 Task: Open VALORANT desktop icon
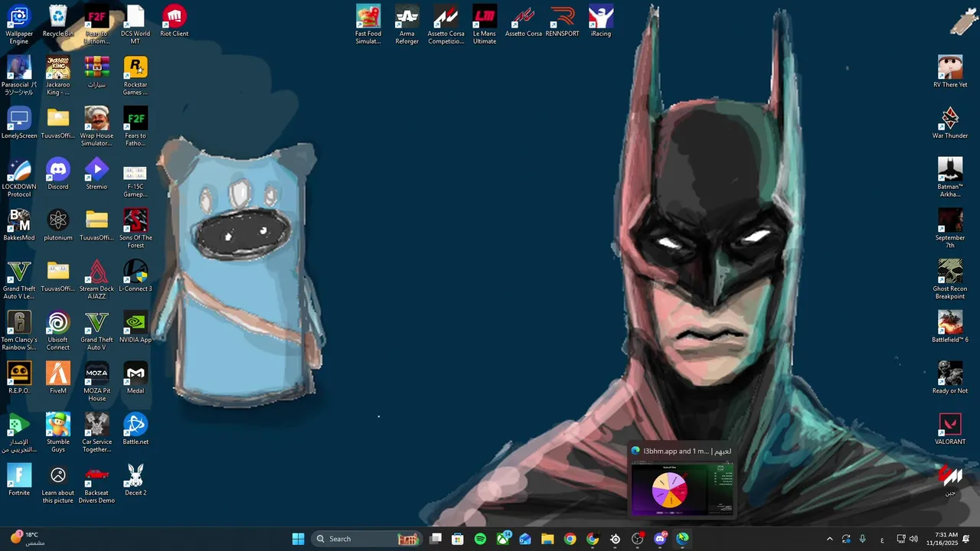click(x=950, y=429)
